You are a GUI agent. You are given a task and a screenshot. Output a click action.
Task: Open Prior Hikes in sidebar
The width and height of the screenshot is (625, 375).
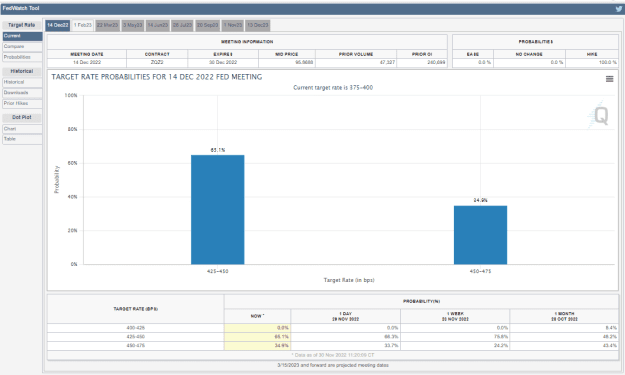pyautogui.click(x=22, y=104)
